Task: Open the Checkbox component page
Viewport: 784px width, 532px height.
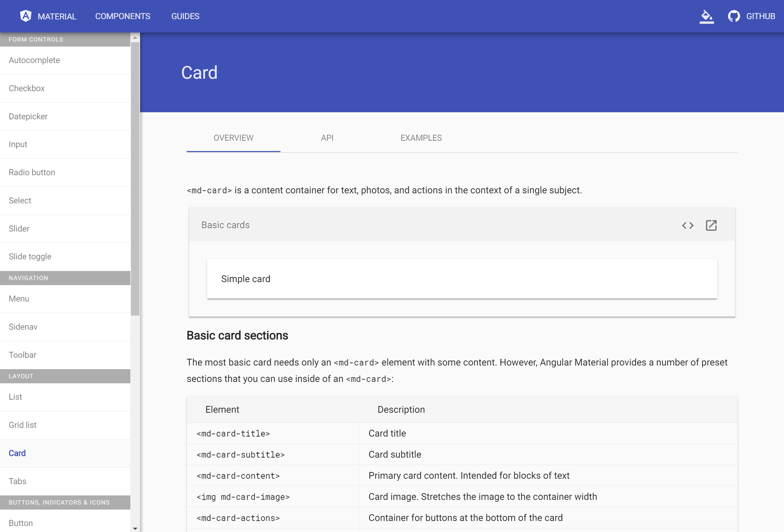Action: point(27,88)
